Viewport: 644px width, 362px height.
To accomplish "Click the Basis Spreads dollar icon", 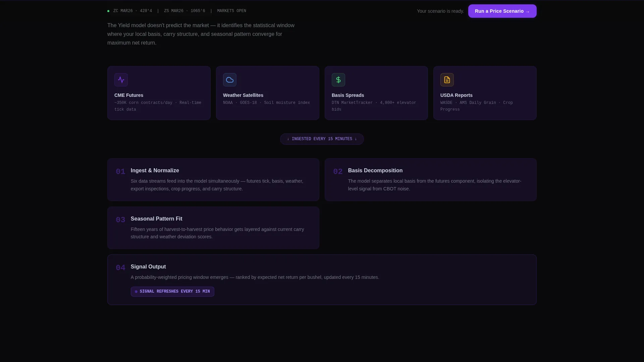I will pos(338,80).
